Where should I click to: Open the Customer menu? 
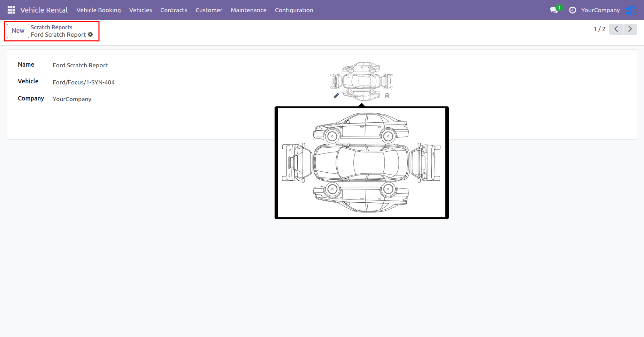click(x=209, y=10)
